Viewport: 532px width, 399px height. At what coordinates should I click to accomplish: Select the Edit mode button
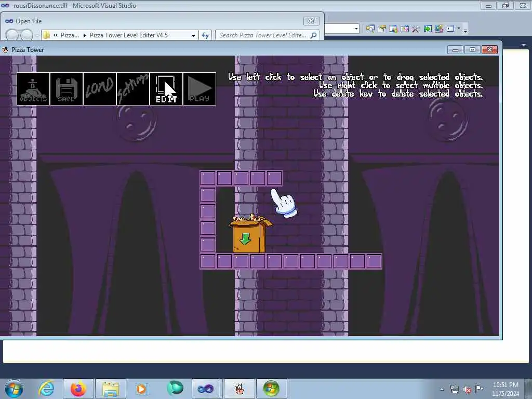click(x=166, y=89)
